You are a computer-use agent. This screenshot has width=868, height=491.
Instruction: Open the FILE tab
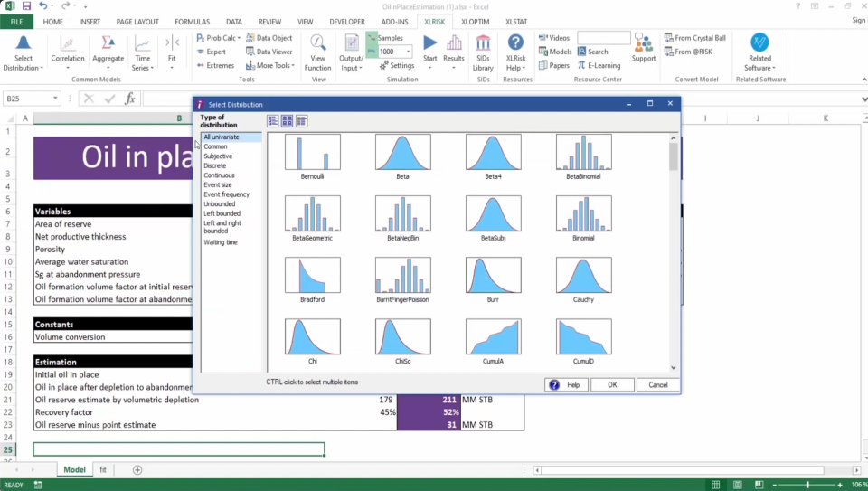[x=16, y=22]
